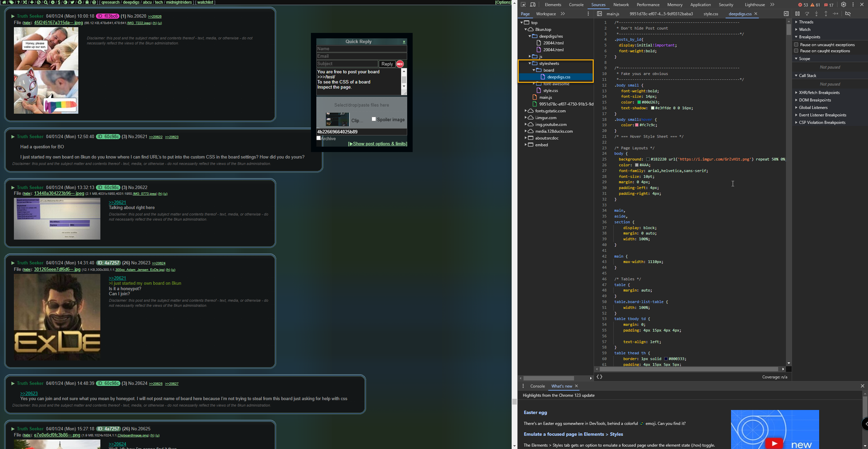Open the watchlist link in top bar
Screen dimensions: 868x449
pyautogui.click(x=205, y=2)
